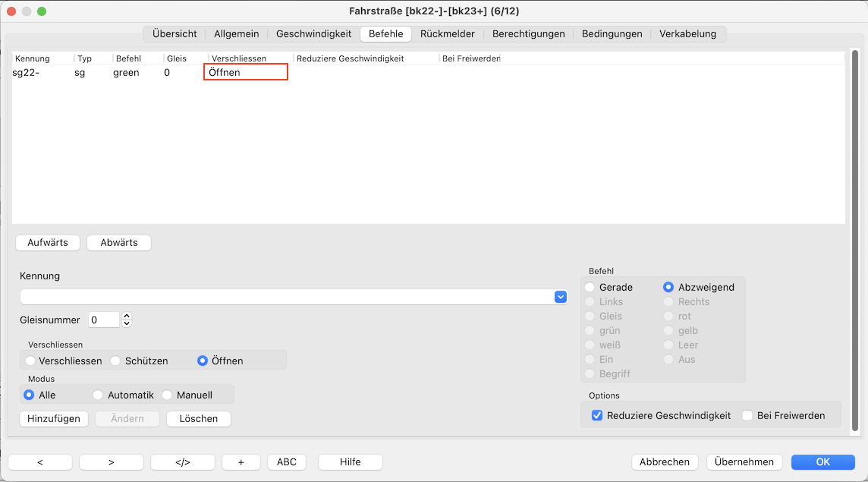Click the + button at the bottom
Screen dimensions: 868x482
coord(241,462)
